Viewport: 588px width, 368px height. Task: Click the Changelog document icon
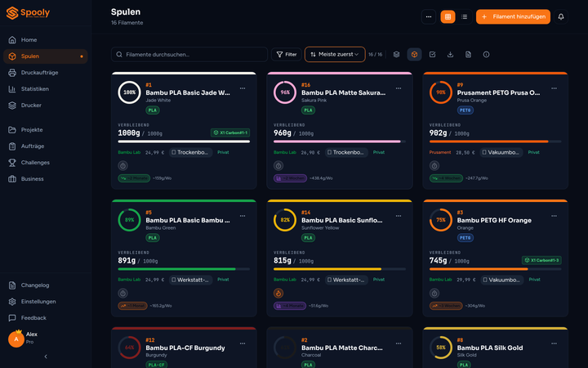12,285
